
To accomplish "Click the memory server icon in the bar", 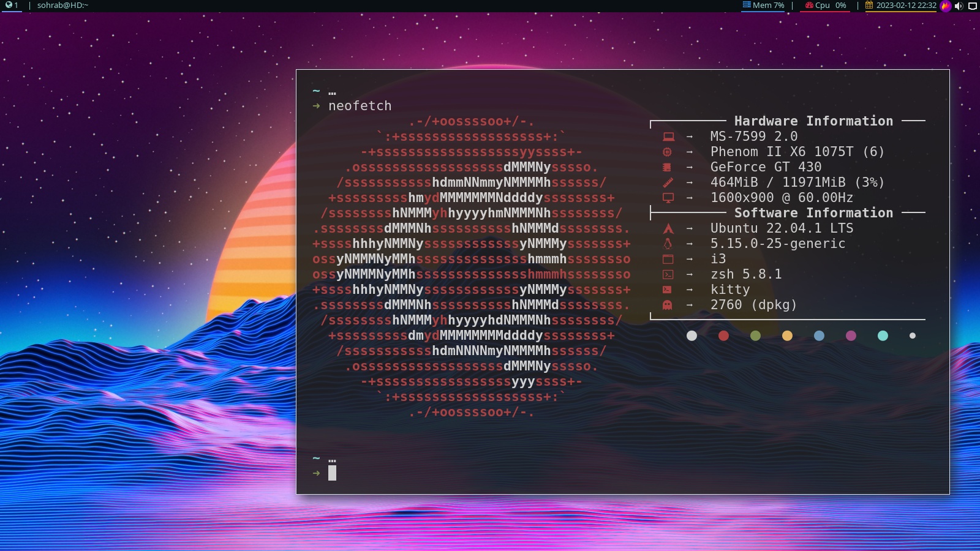I will [747, 5].
